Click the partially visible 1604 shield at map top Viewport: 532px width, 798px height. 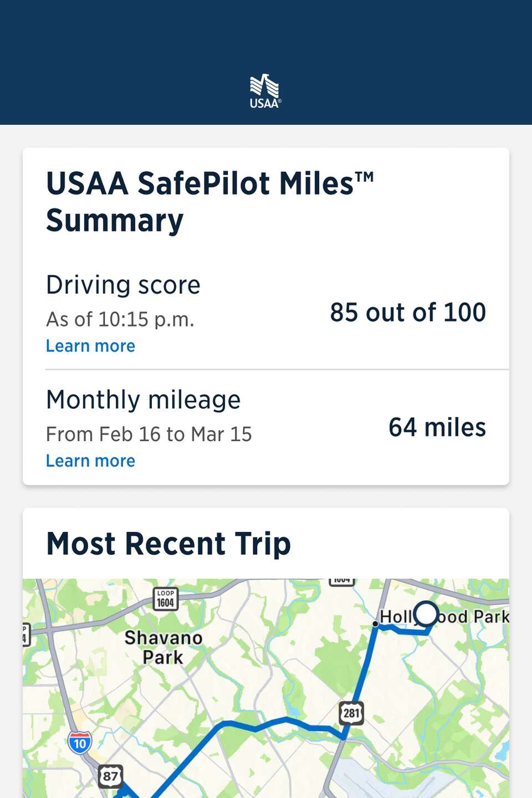[x=342, y=581]
